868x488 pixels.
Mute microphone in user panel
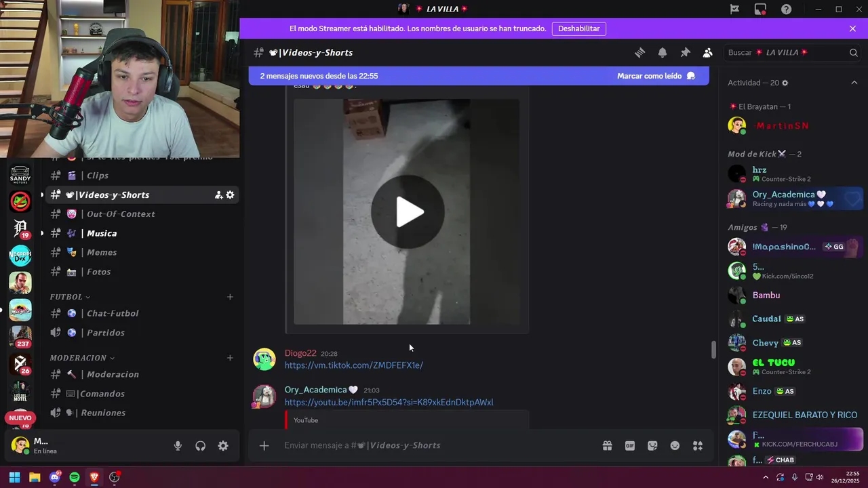tap(178, 446)
